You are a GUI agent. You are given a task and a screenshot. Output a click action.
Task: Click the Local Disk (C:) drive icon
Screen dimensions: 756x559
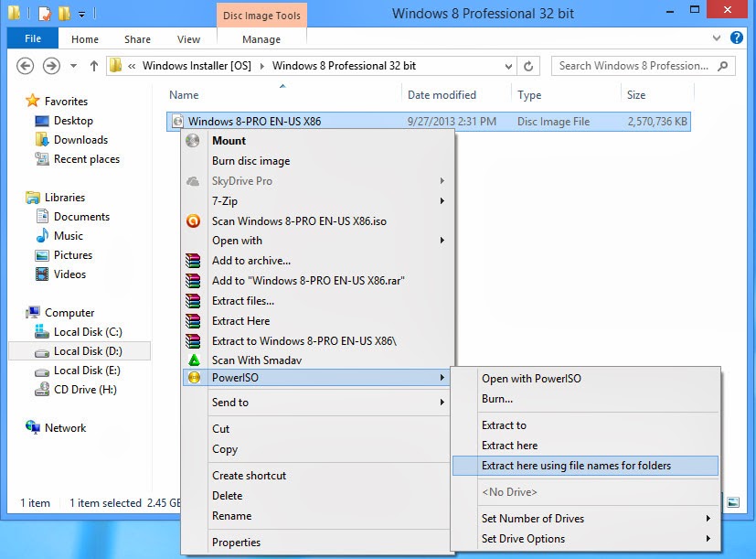tap(42, 331)
